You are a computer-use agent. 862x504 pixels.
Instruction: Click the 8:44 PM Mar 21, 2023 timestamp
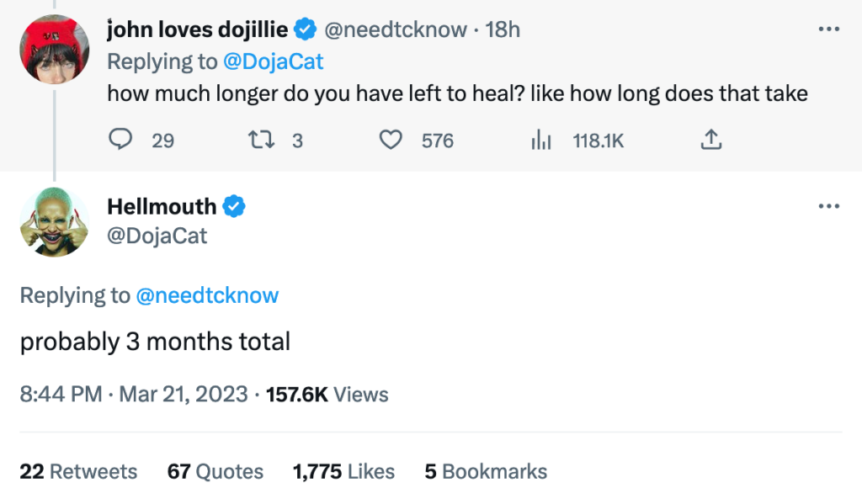134,394
